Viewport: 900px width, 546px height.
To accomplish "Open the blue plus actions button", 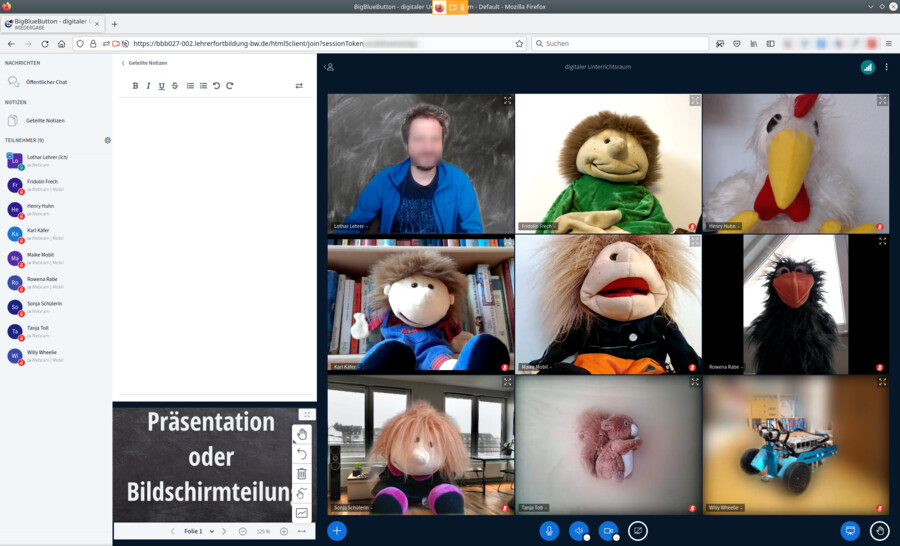I will tap(337, 531).
